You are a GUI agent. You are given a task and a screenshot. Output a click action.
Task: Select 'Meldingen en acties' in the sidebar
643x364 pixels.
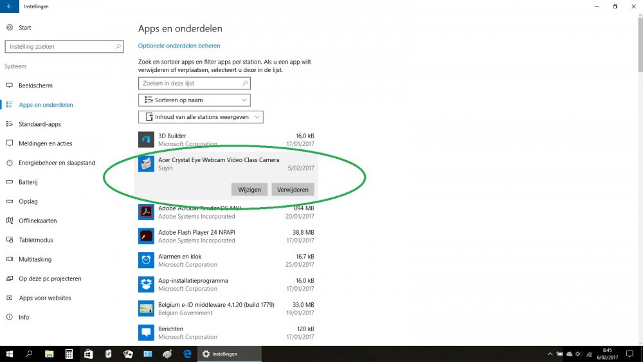[46, 143]
